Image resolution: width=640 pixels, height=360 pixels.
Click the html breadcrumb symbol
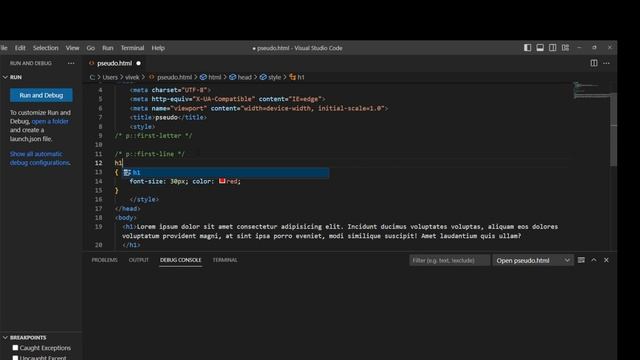[x=211, y=77]
